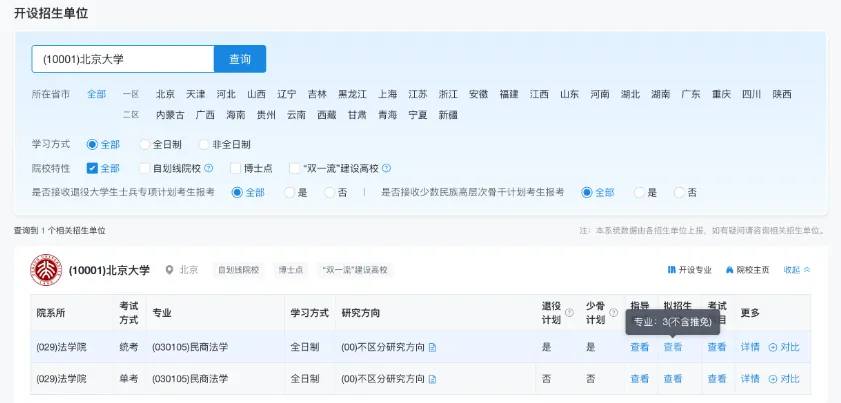Select 全部 for 退役大学生士兵专项计划
This screenshot has height=403, width=841.
point(237,192)
